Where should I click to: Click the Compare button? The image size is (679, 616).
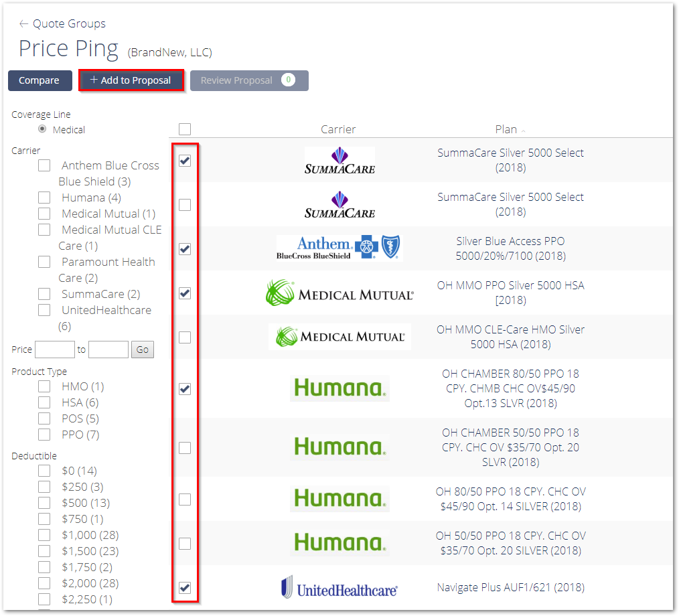tap(40, 80)
